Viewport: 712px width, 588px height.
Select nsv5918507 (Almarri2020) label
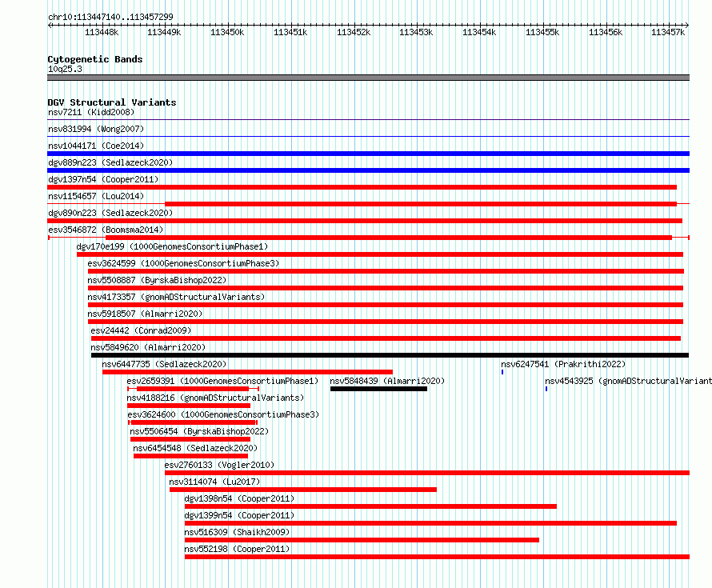coord(146,314)
